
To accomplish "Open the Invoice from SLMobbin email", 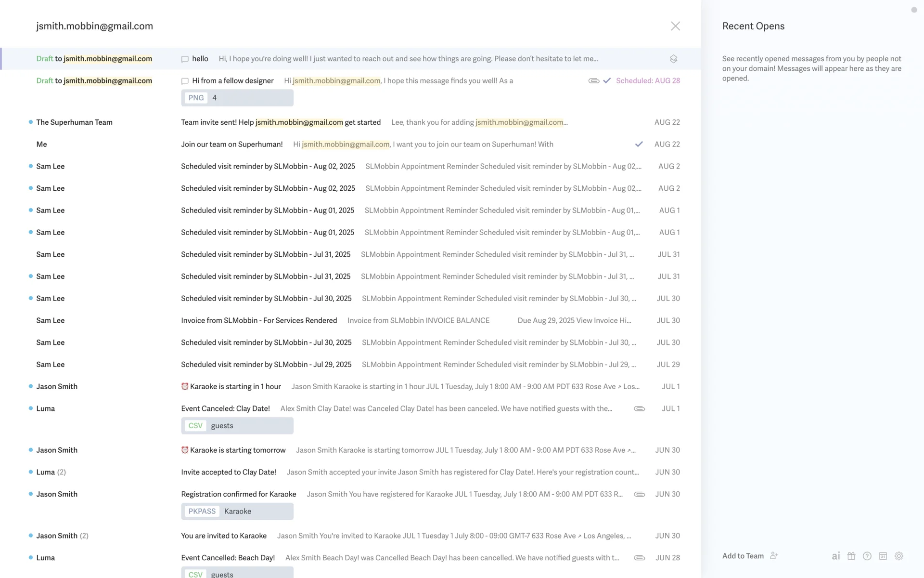I will [x=259, y=321].
